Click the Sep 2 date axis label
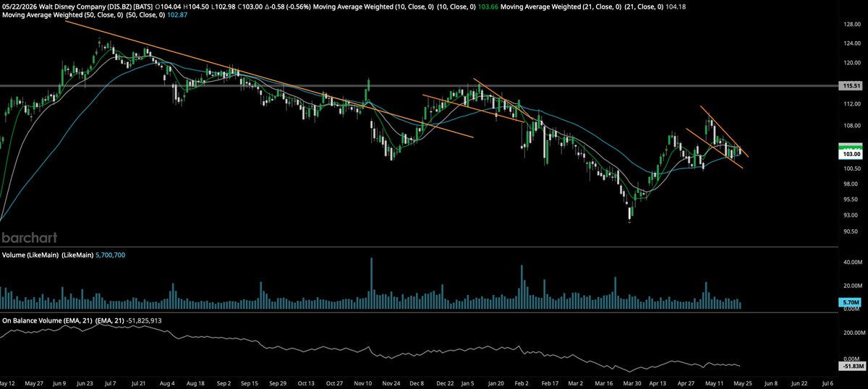Screen dimensions: 868x389 [223, 382]
